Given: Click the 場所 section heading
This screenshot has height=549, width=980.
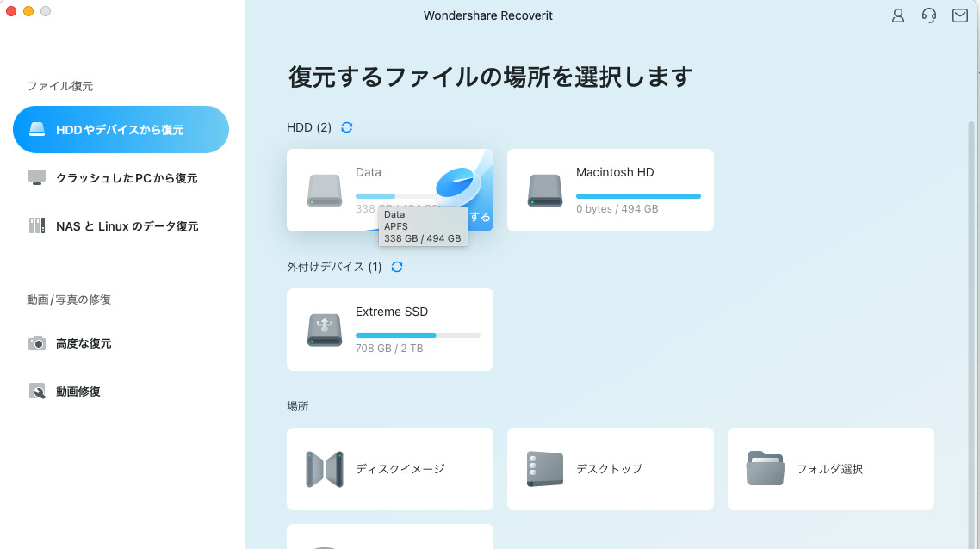Looking at the screenshot, I should click(297, 407).
